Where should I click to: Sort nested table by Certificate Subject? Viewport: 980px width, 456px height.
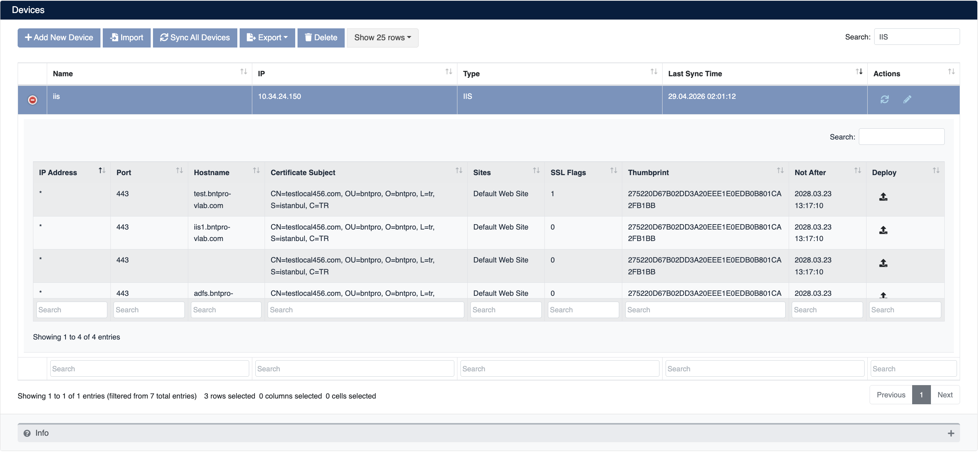(366, 172)
